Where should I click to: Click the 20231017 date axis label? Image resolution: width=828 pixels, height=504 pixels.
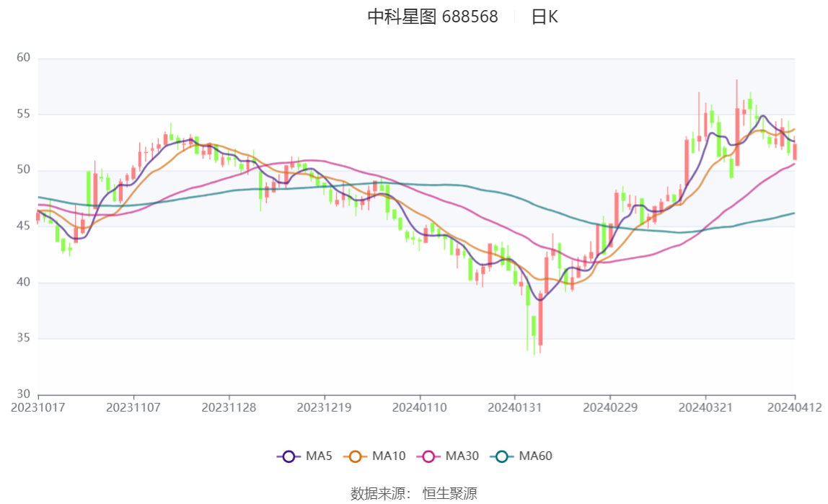(x=38, y=408)
